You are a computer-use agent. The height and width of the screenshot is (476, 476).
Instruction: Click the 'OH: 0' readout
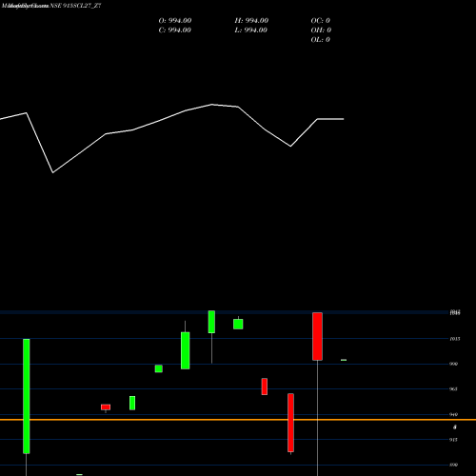coord(321,30)
